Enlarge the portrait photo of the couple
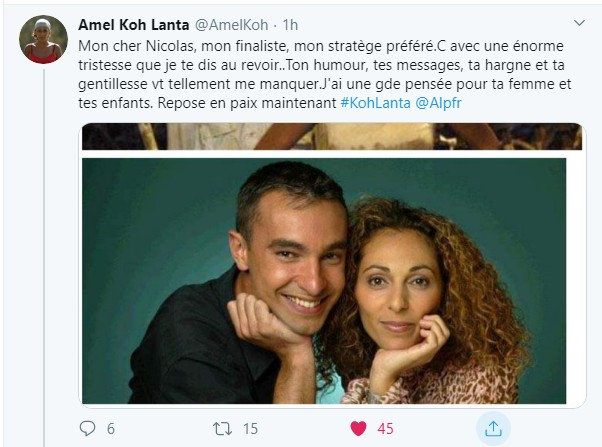Image resolution: width=602 pixels, height=447 pixels. [324, 281]
